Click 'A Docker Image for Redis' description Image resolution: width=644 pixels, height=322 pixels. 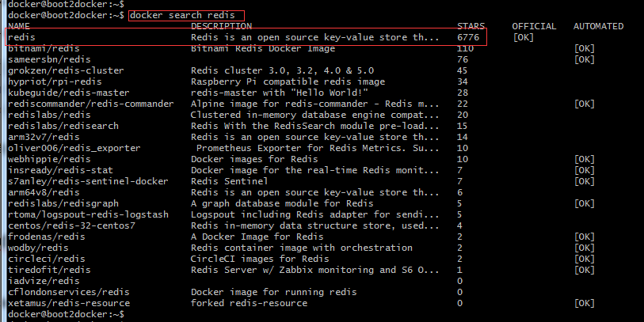(x=257, y=237)
